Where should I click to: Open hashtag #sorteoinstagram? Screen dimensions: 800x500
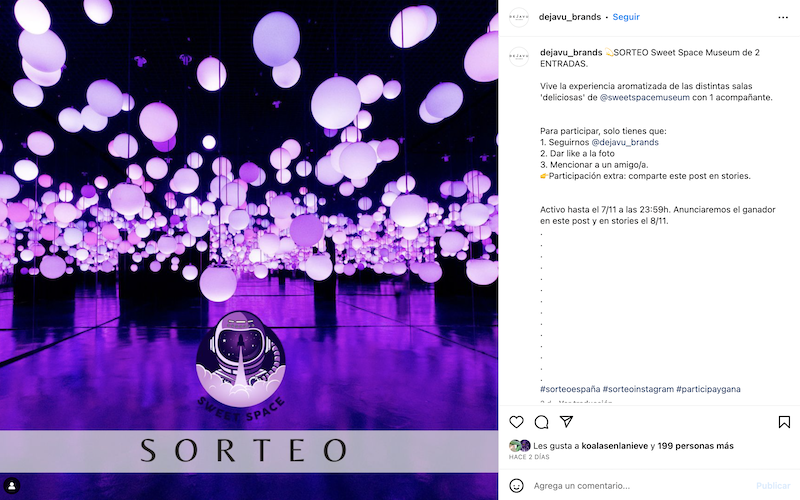tap(638, 389)
